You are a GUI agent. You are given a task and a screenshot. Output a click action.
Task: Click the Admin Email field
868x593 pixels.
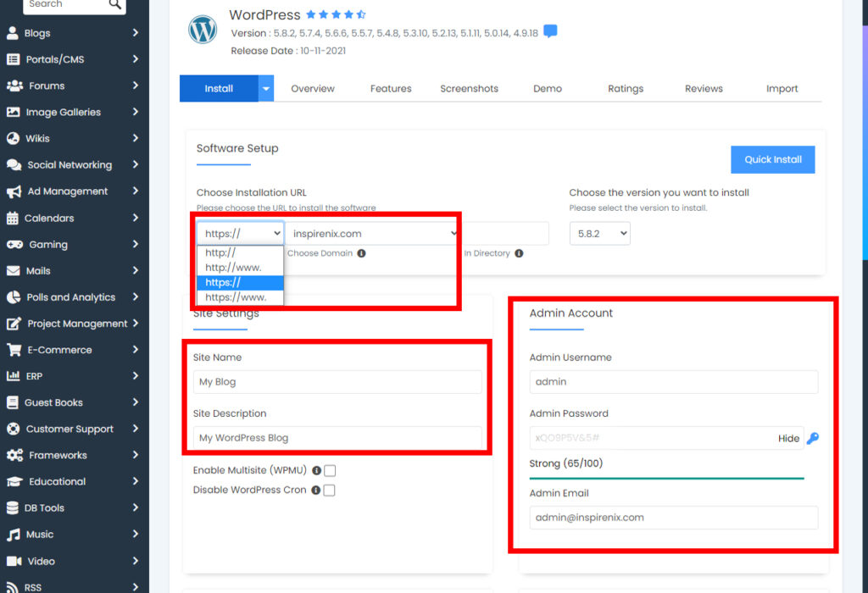[x=674, y=518]
